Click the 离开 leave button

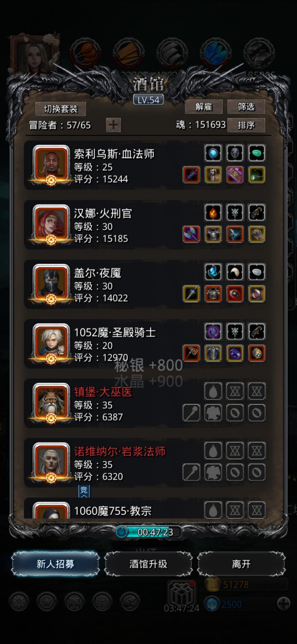point(241,564)
